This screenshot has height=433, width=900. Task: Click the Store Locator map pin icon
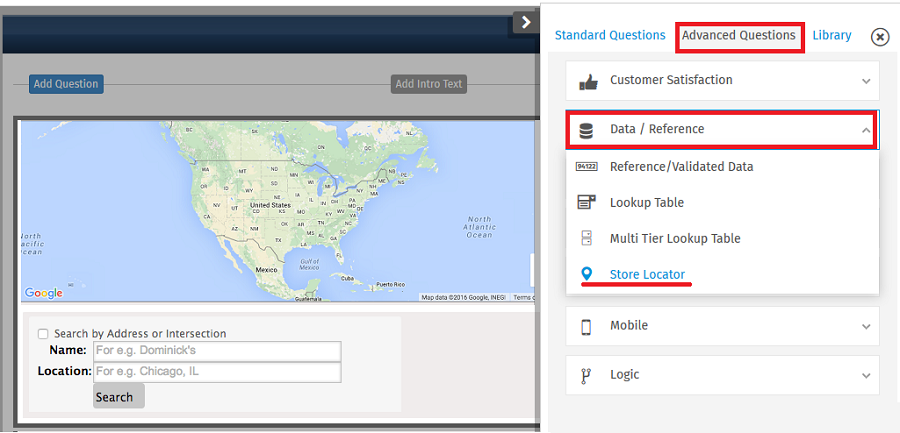tap(586, 273)
